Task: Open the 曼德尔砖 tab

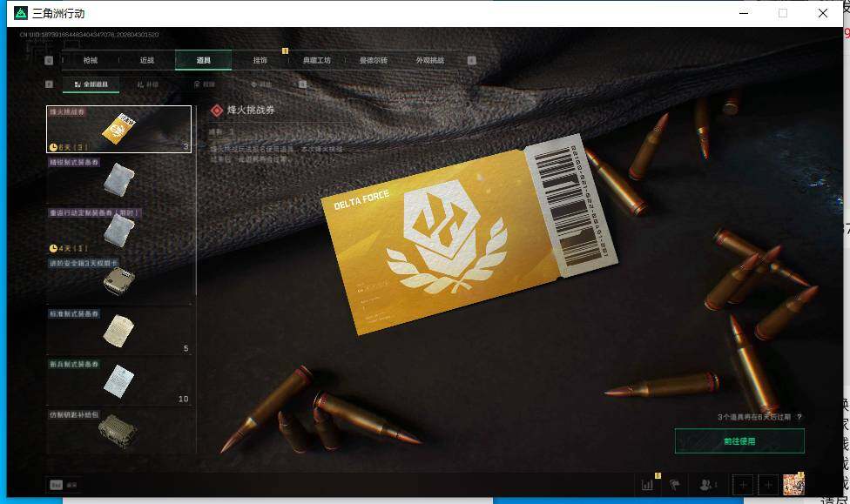Action: [374, 60]
